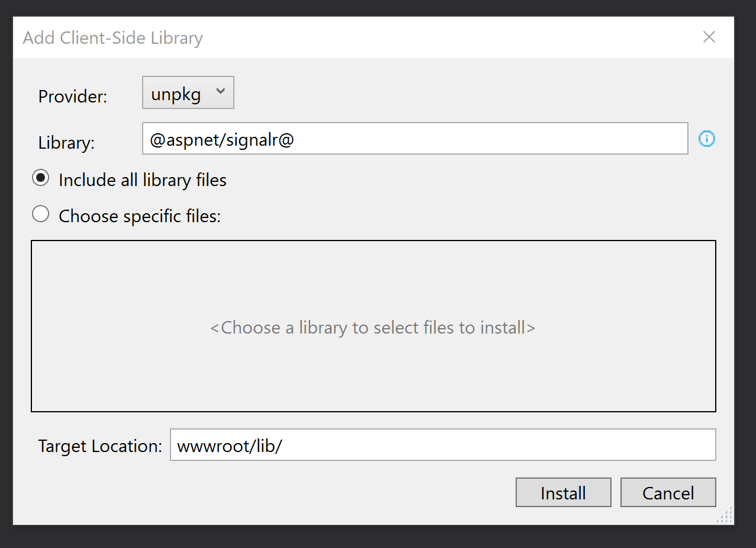
Task: Select the "@aspnet/signalr@" text entry
Action: [414, 138]
